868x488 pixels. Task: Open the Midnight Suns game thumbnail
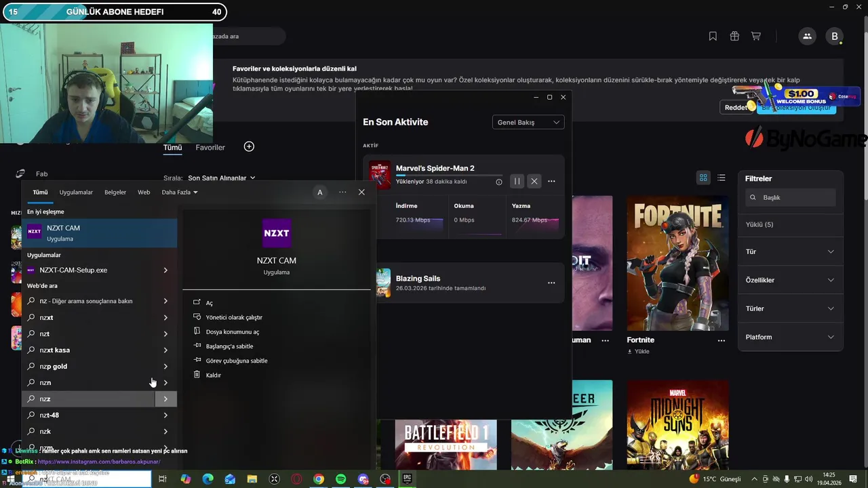point(677,425)
